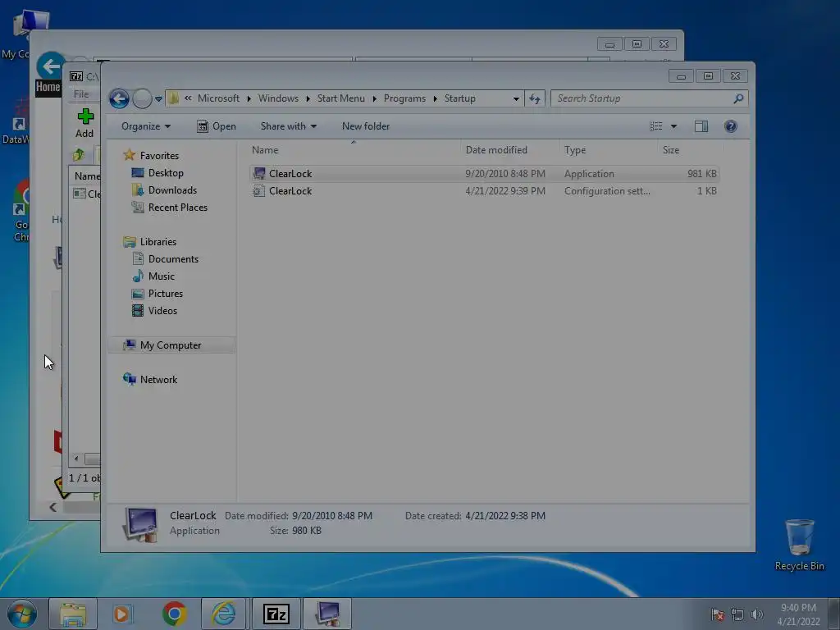This screenshot has width=840, height=630.
Task: Open Downloads in Favorites
Action: pyautogui.click(x=172, y=190)
